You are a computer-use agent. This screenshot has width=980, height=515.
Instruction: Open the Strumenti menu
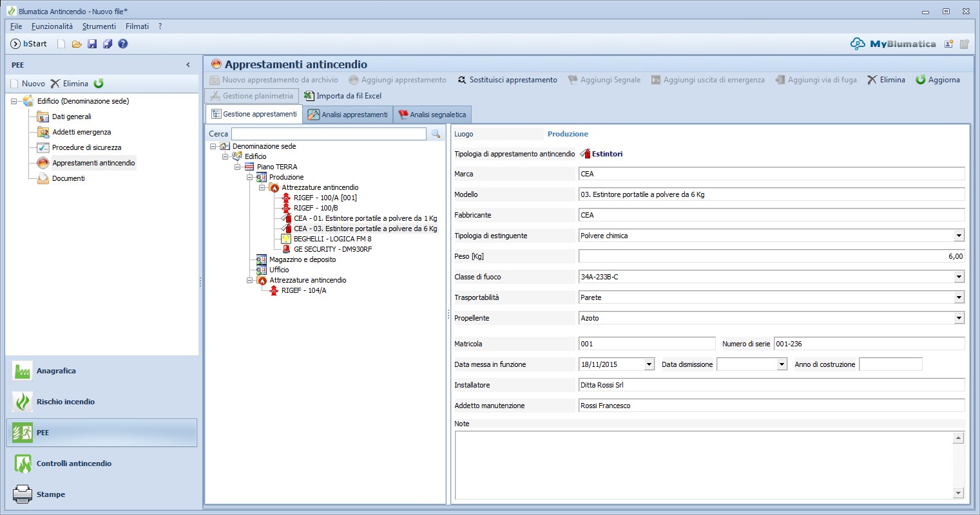[99, 26]
